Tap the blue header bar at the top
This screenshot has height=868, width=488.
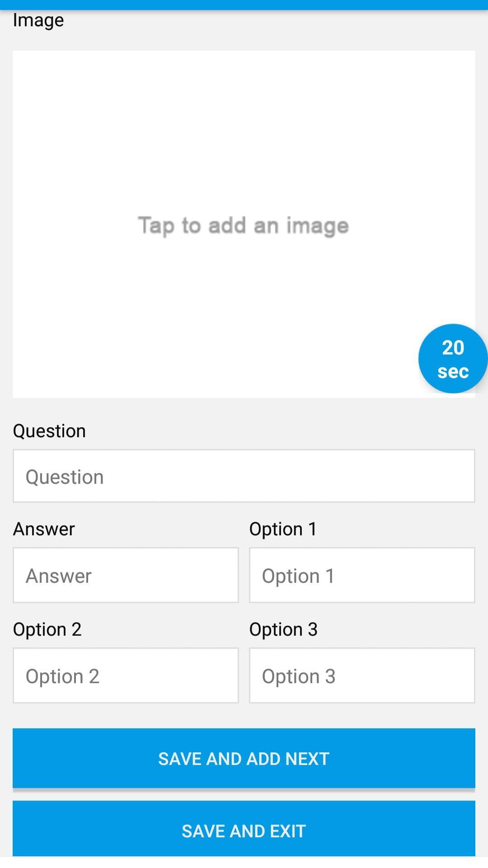244,5
